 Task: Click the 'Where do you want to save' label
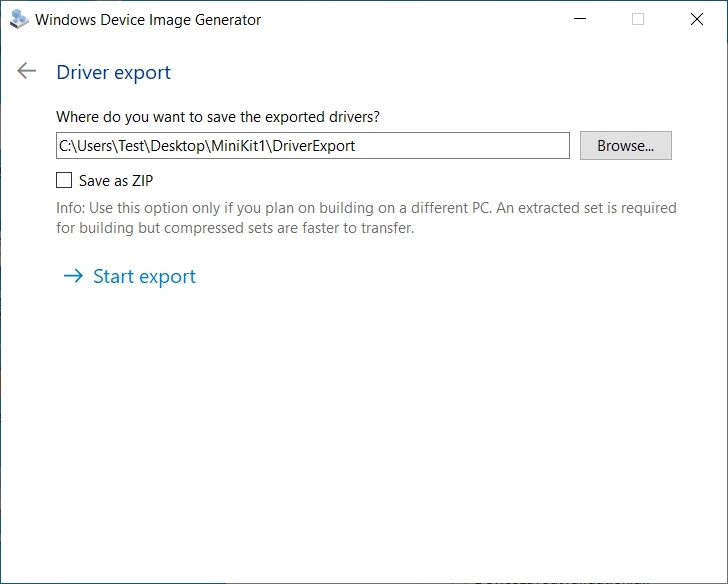click(217, 117)
